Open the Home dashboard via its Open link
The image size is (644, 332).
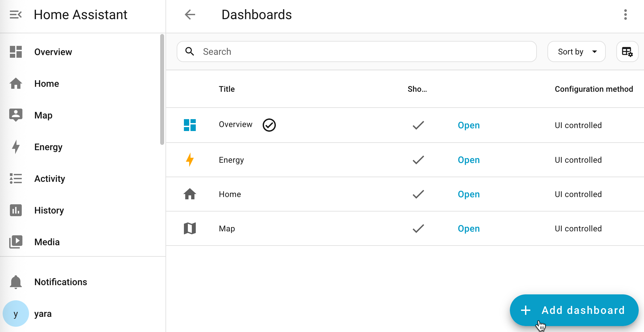[x=469, y=194]
